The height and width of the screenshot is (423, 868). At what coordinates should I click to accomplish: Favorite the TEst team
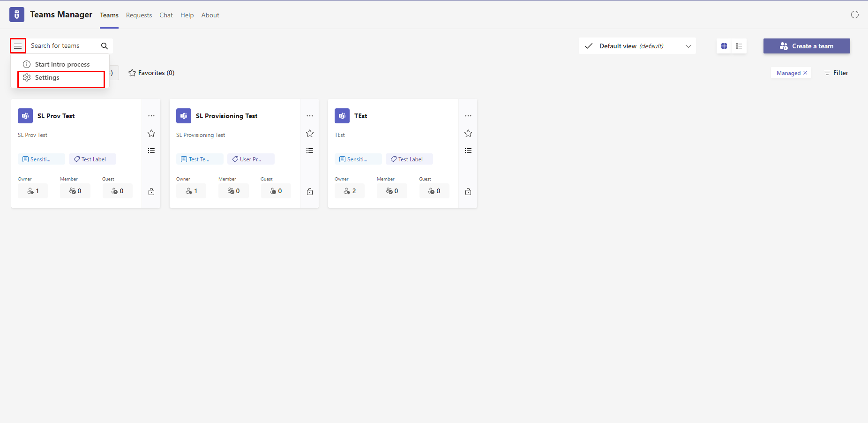pyautogui.click(x=468, y=133)
